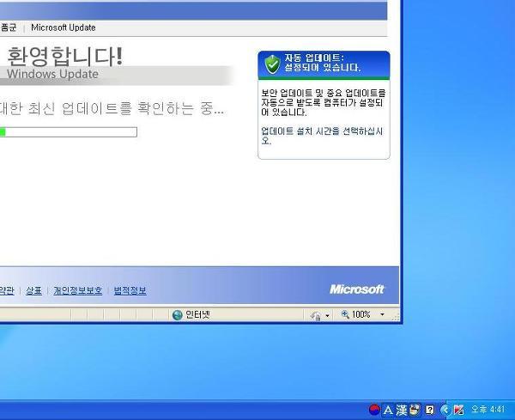Click the update check progress bar

69,132
